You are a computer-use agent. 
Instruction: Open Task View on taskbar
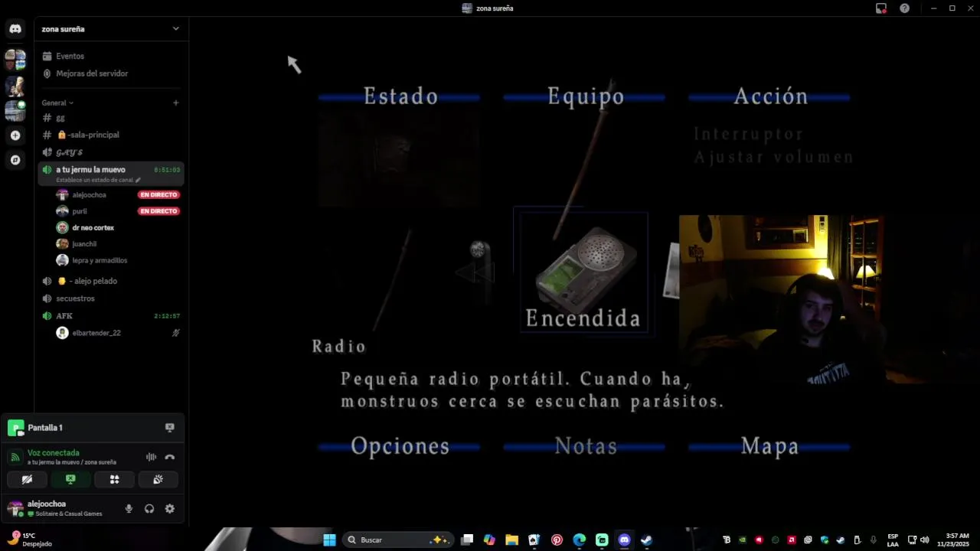click(467, 540)
